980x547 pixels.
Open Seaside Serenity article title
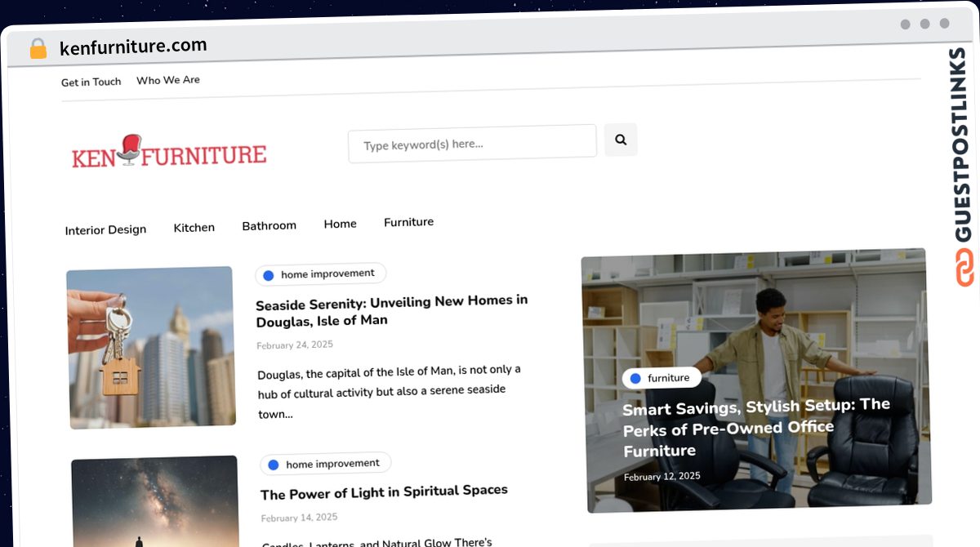point(392,310)
